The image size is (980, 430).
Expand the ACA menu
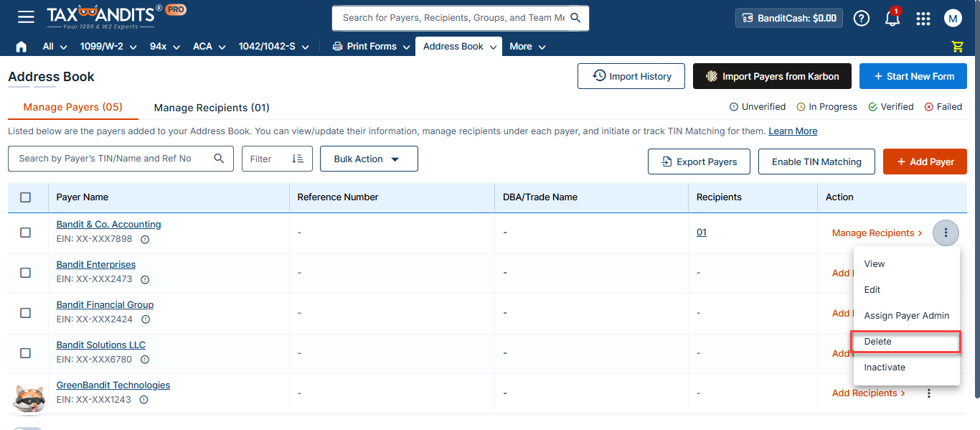209,47
